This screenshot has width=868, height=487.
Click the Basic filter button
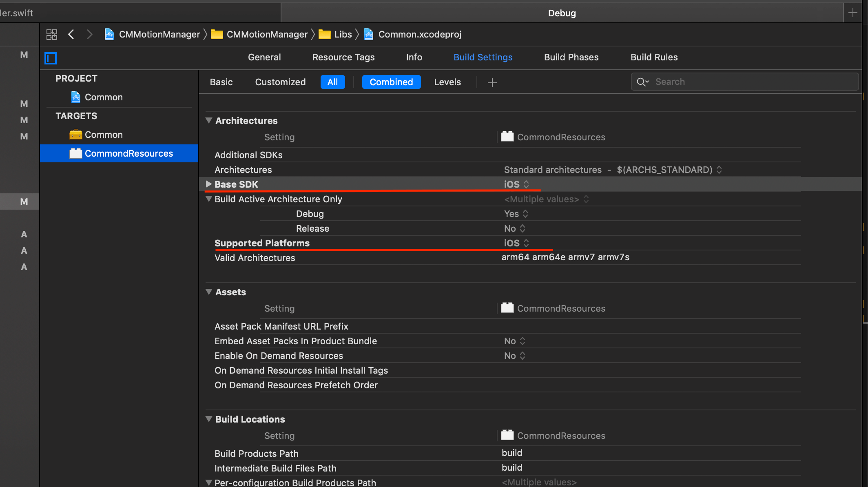click(x=221, y=82)
